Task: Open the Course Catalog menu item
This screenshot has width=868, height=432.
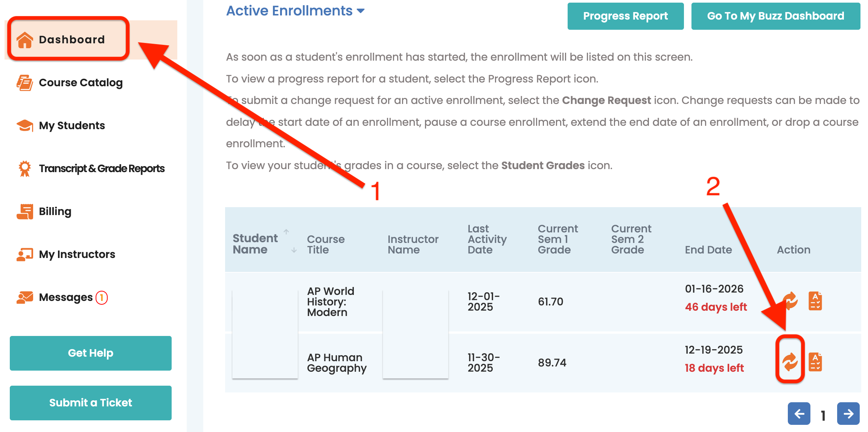Action: click(81, 83)
